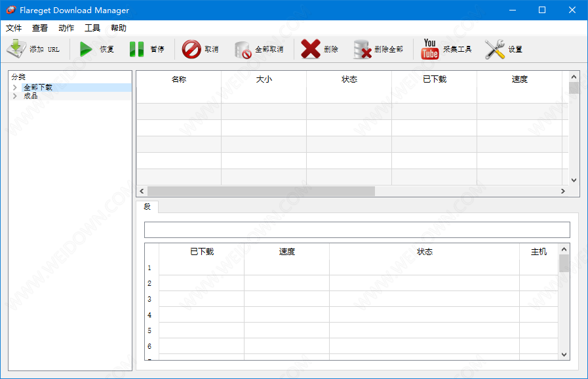The height and width of the screenshot is (379, 588).
Task: Select segment row number 2
Action: tap(149, 283)
